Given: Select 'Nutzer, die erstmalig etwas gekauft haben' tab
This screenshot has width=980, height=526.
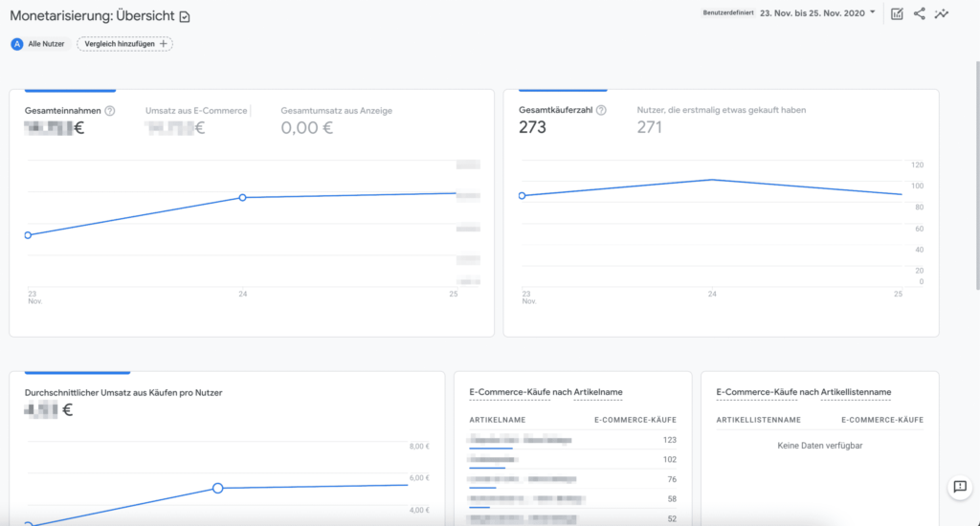Looking at the screenshot, I should [721, 110].
